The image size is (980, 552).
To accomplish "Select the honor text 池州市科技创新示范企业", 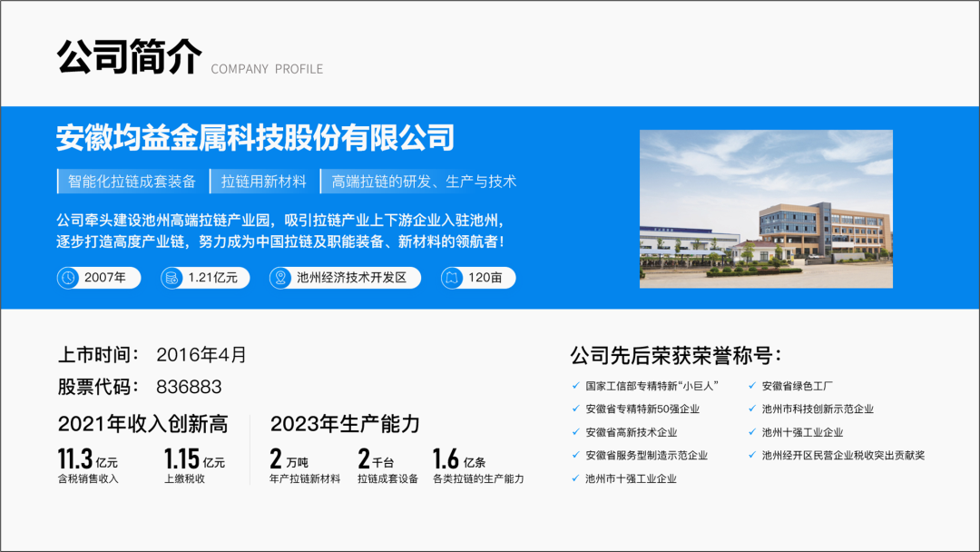I will (818, 409).
